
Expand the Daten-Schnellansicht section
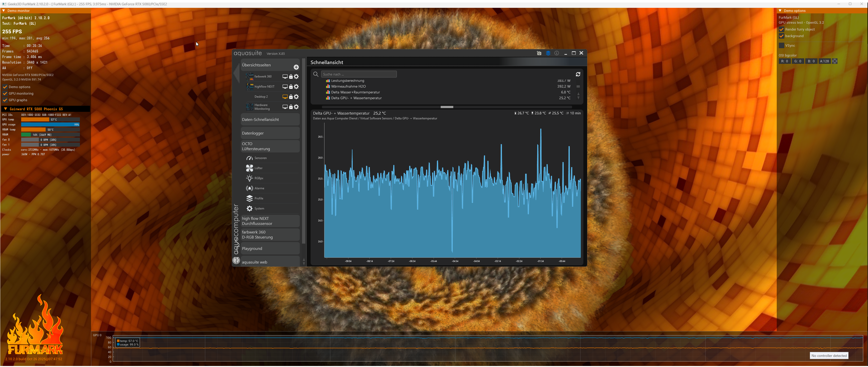pos(270,120)
